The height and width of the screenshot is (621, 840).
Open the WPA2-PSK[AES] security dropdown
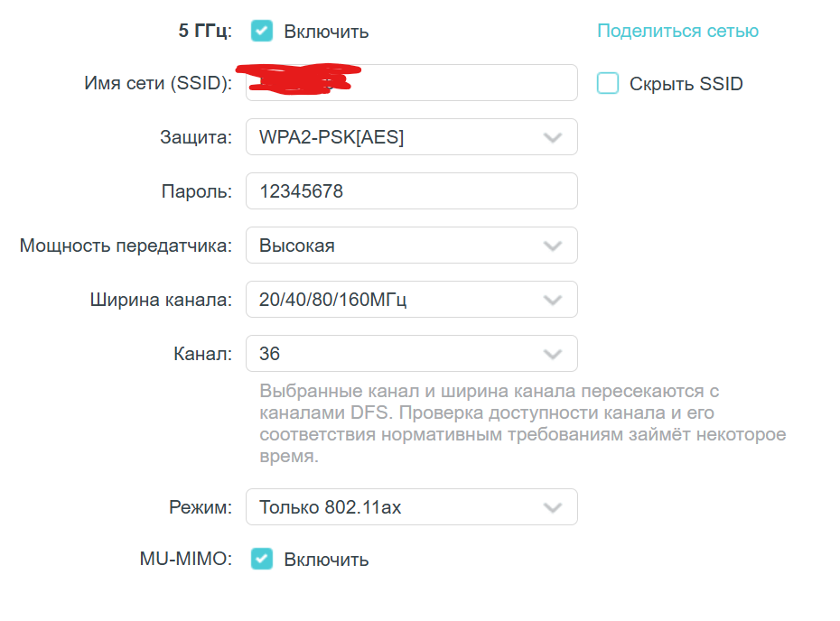pyautogui.click(x=412, y=137)
